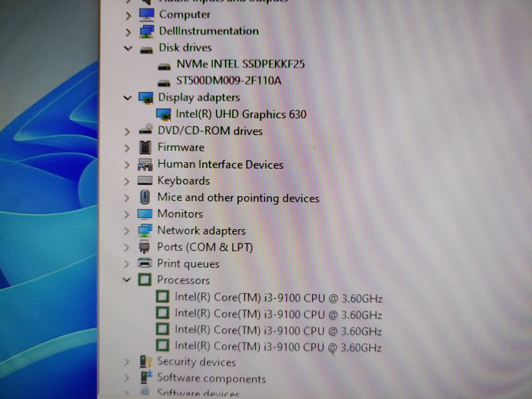Select the Computer tree label
The width and height of the screenshot is (532, 399).
point(185,15)
